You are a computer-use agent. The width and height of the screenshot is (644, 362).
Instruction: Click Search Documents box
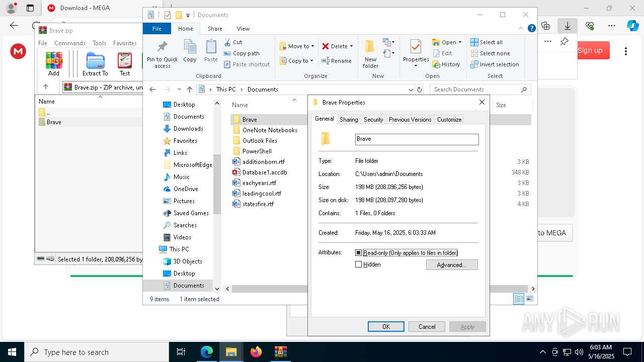click(x=480, y=89)
